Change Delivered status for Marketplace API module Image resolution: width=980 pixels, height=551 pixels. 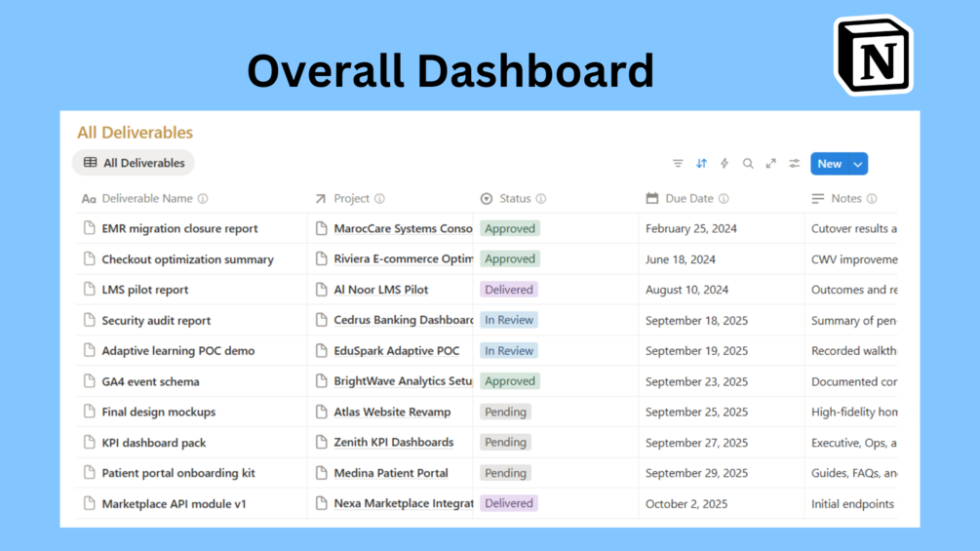(x=509, y=503)
